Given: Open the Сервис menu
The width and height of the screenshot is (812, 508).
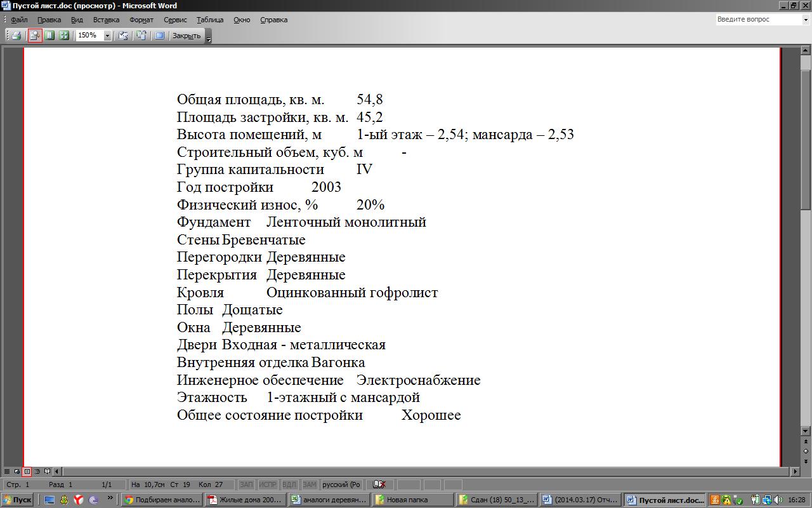Looking at the screenshot, I should (x=175, y=20).
